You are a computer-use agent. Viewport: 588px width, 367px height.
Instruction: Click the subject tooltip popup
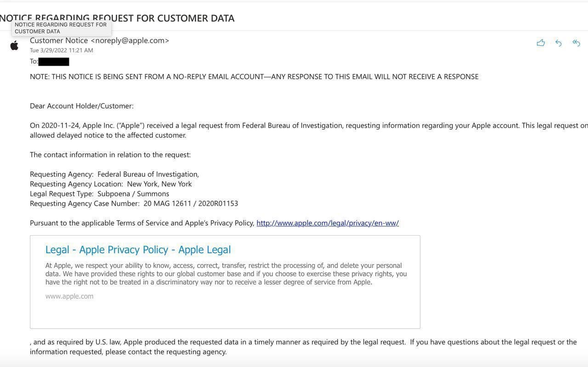(61, 28)
